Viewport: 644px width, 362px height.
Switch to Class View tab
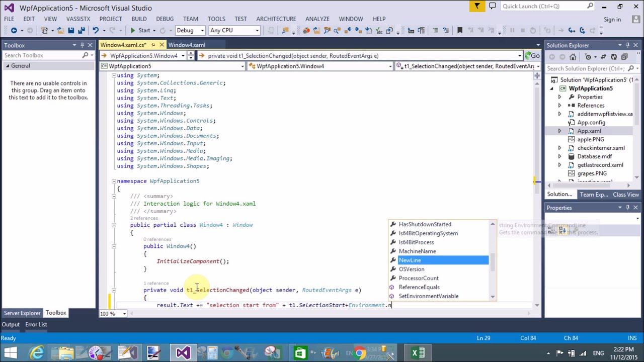click(625, 195)
